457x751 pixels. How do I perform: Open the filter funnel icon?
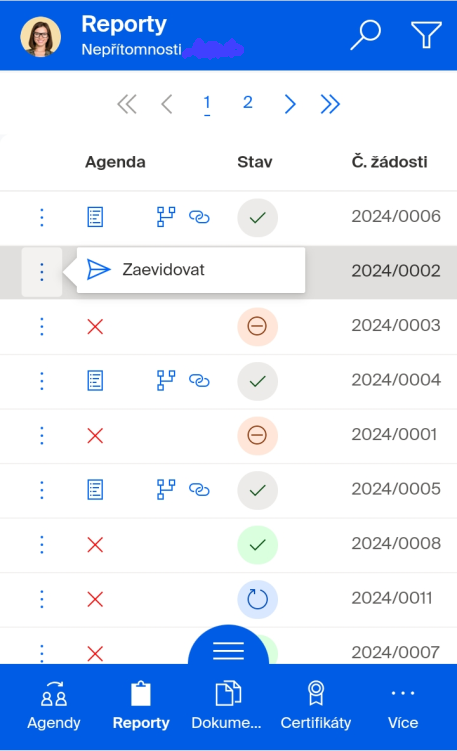tap(426, 35)
